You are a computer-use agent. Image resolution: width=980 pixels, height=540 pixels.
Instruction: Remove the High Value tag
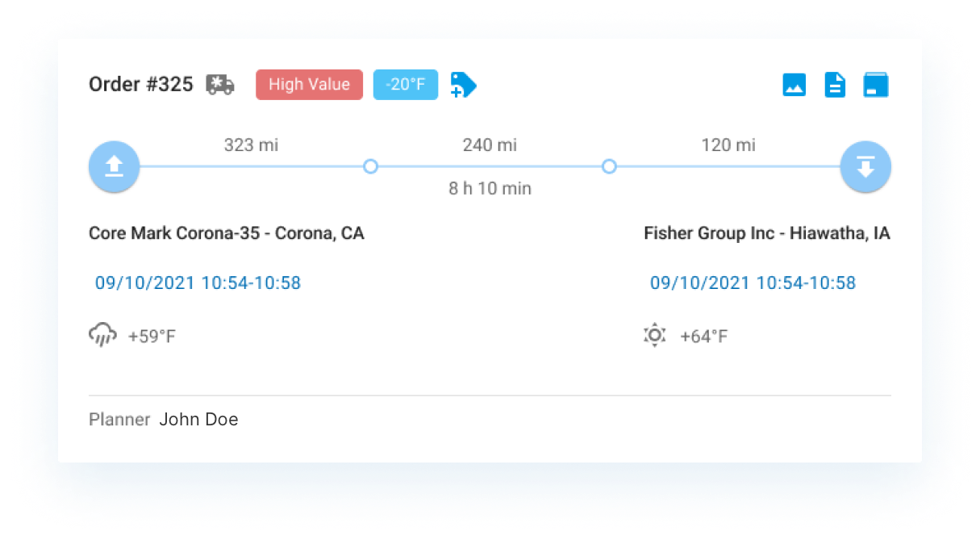click(309, 84)
